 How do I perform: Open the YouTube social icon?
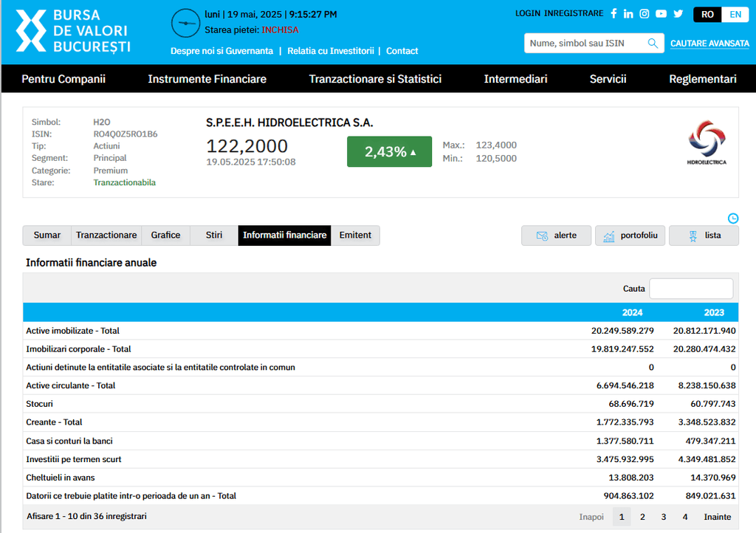click(661, 13)
